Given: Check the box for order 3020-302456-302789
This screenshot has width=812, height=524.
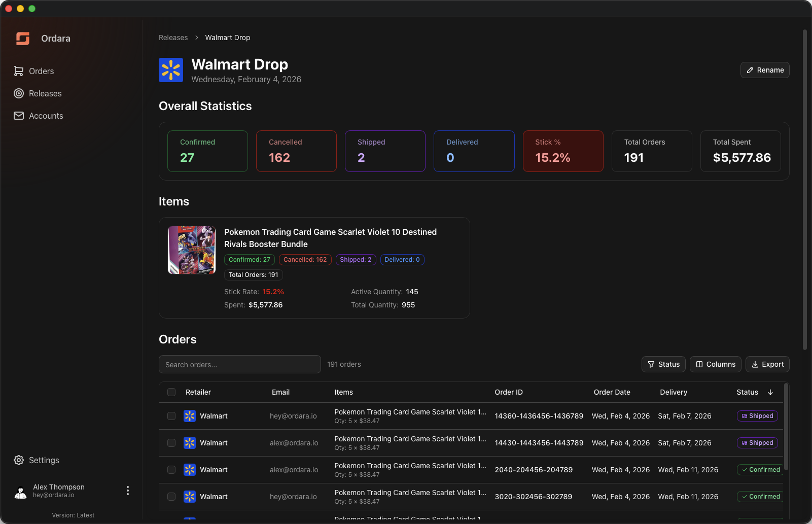Looking at the screenshot, I should coord(171,497).
